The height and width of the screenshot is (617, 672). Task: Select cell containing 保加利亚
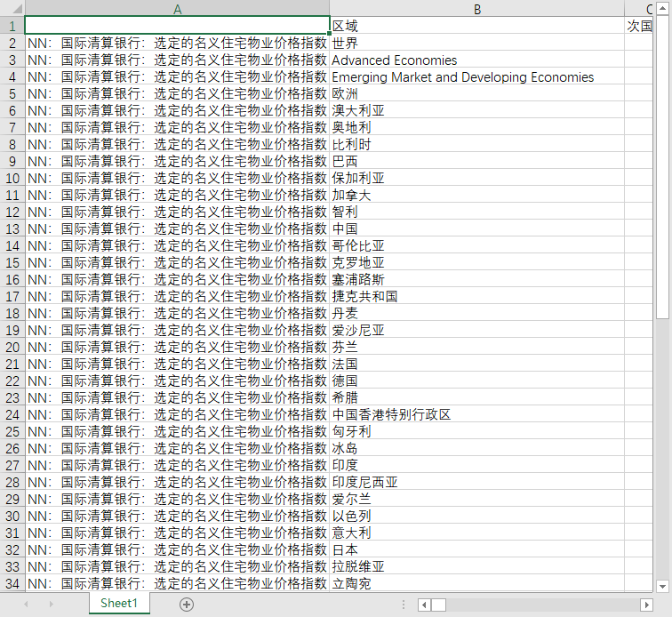click(x=477, y=178)
